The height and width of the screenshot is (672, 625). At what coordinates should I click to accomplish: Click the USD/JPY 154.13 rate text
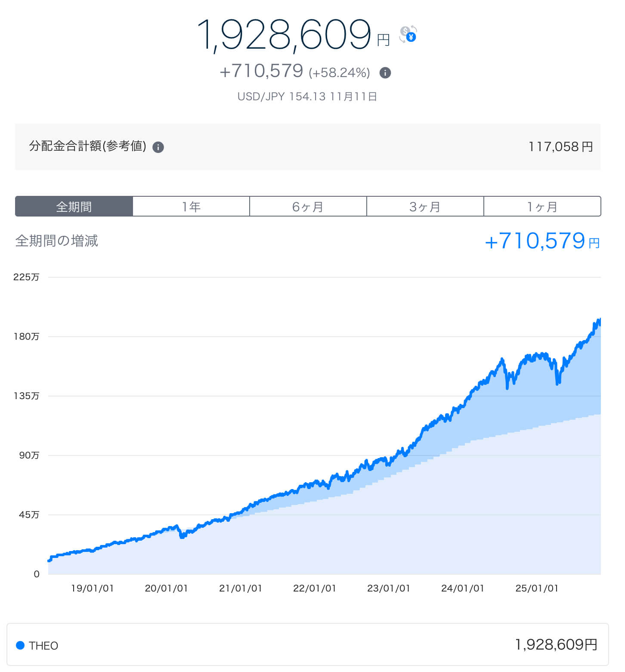[307, 96]
